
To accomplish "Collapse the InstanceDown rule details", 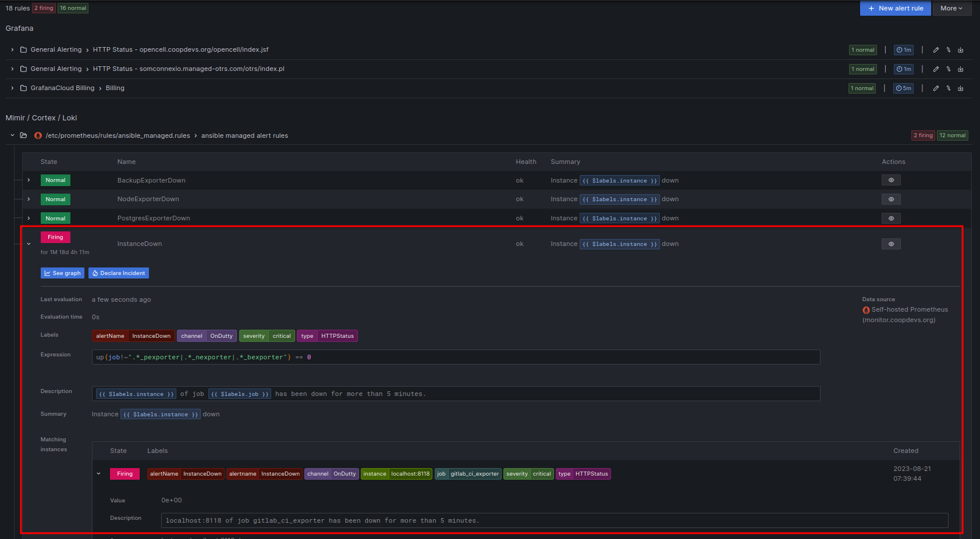I will (29, 244).
